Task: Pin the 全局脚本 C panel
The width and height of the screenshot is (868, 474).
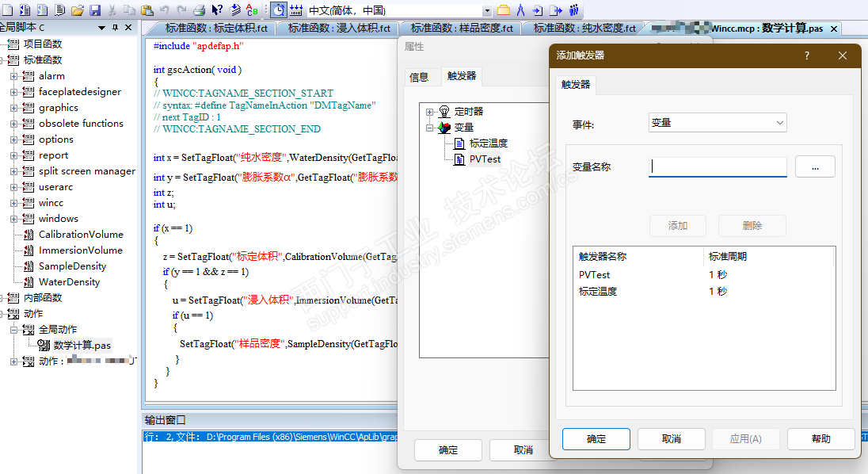Action: (115, 27)
